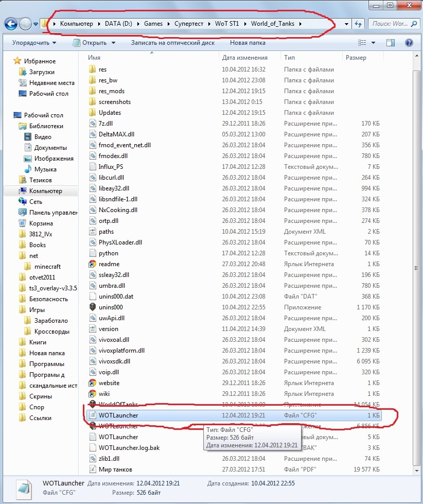
Task: Select the screenshots folder
Action: pos(115,102)
